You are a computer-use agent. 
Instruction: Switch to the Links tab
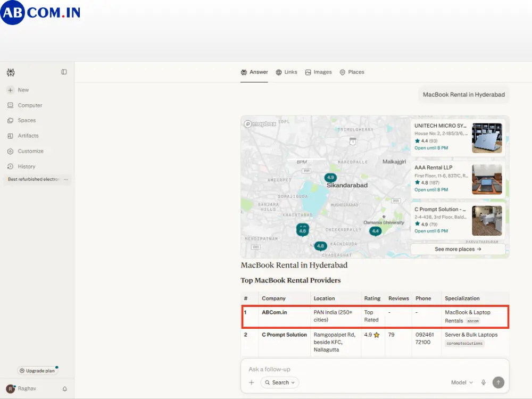[286, 72]
